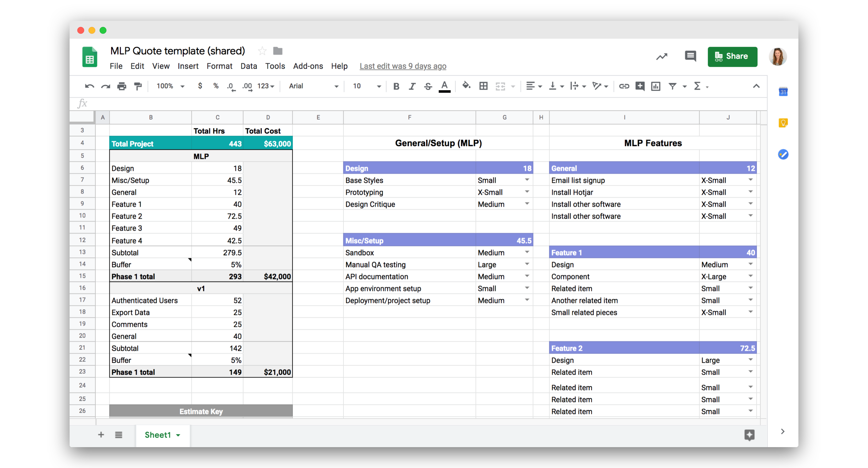Click the document title MLP Quote template
The image size is (868, 468).
click(177, 51)
